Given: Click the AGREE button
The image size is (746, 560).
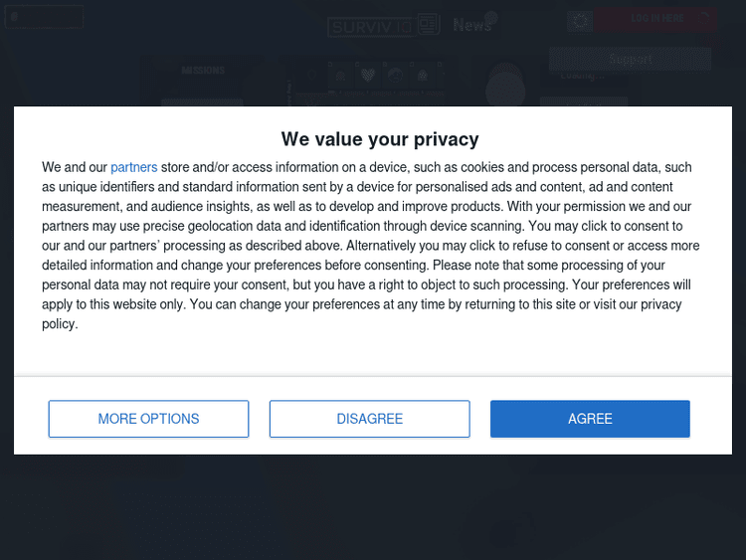Looking at the screenshot, I should (590, 419).
